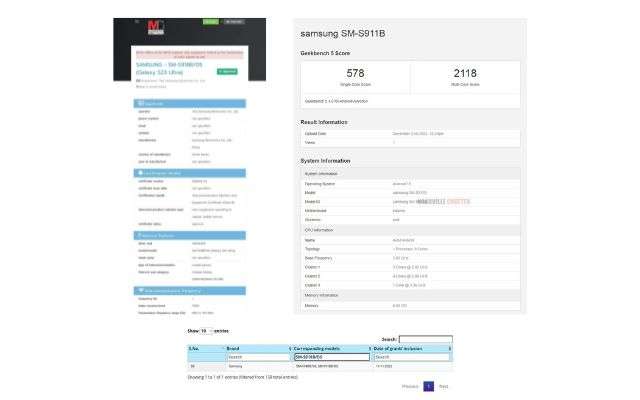Click the Geekbench 5 Score heading
The height and width of the screenshot is (400, 640).
(325, 53)
